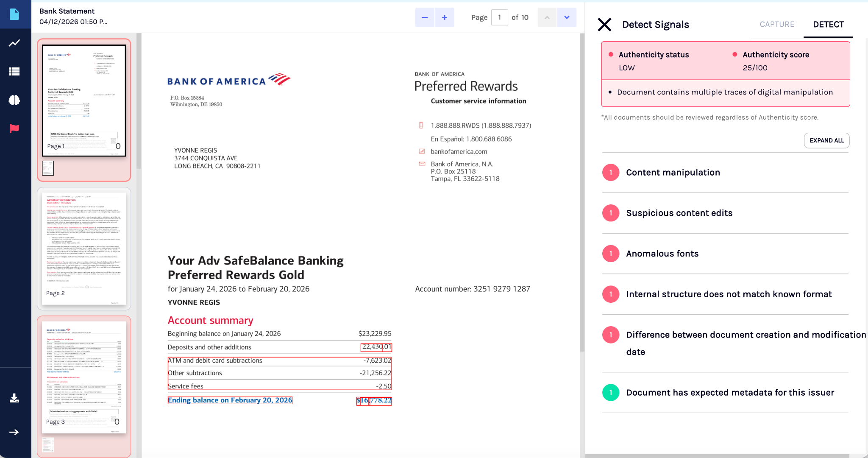Click the Authenticity status LOW value
Viewport: 868px width, 458px height.
[x=626, y=68]
